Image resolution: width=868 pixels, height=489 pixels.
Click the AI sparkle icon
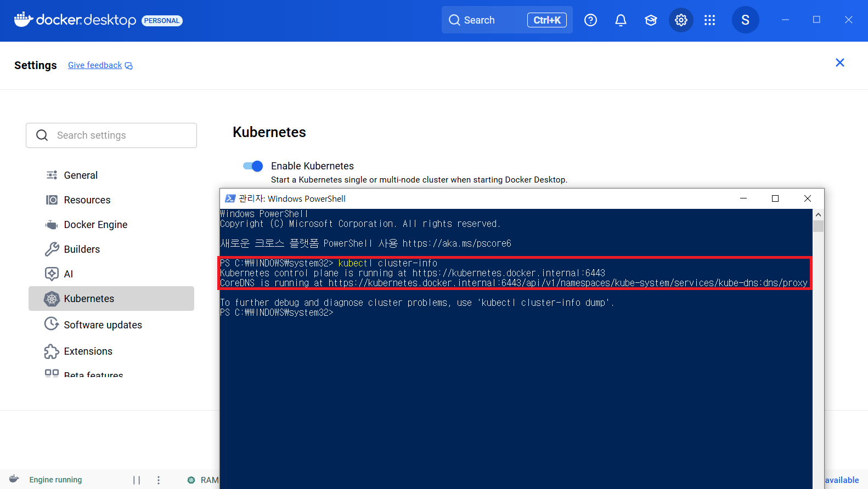[52, 274]
